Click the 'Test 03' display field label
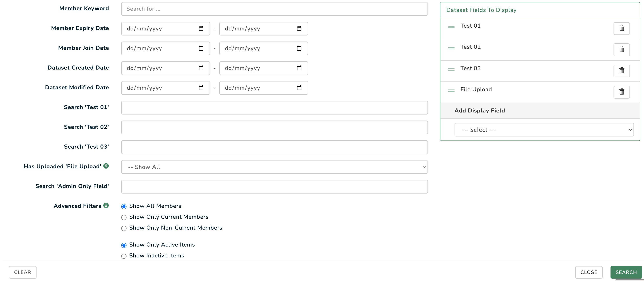The height and width of the screenshot is (281, 644). pos(470,68)
